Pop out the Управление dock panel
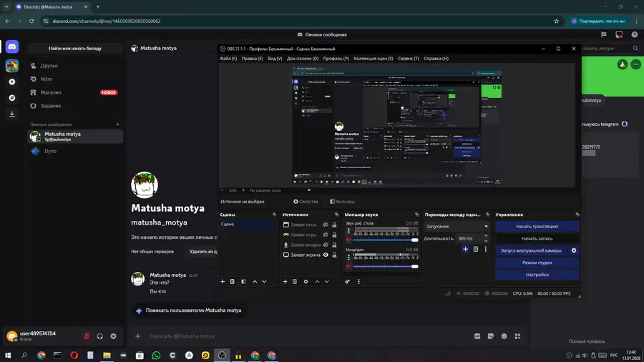Image resolution: width=644 pixels, height=362 pixels. coord(577,215)
